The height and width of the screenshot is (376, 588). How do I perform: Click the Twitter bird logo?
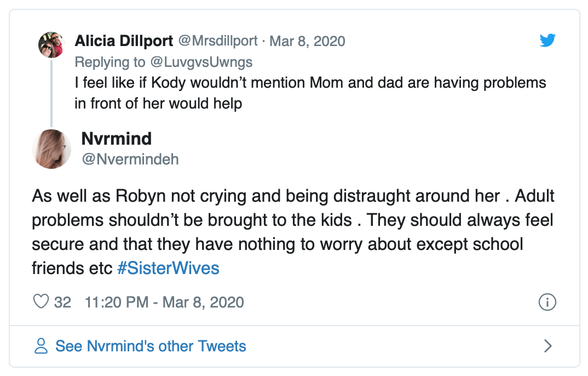(547, 41)
